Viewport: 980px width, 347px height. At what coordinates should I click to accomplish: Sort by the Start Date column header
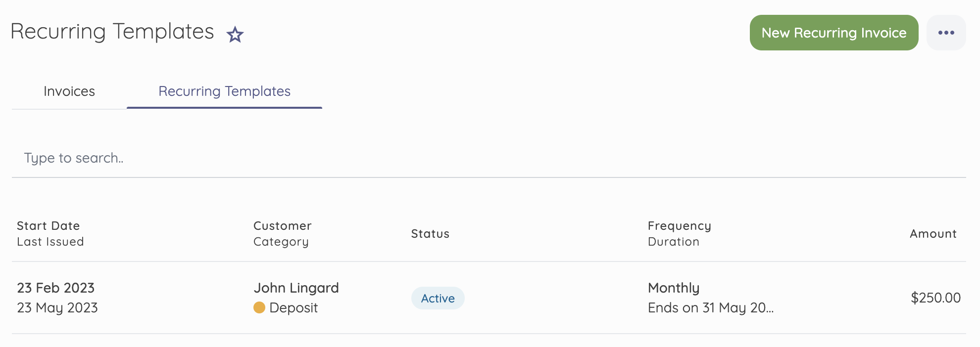(49, 226)
